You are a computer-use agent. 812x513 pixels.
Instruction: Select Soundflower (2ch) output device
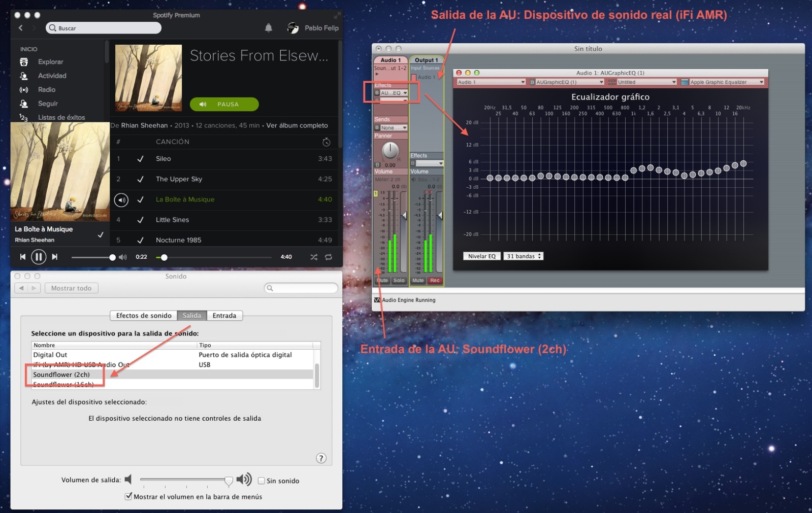point(173,374)
